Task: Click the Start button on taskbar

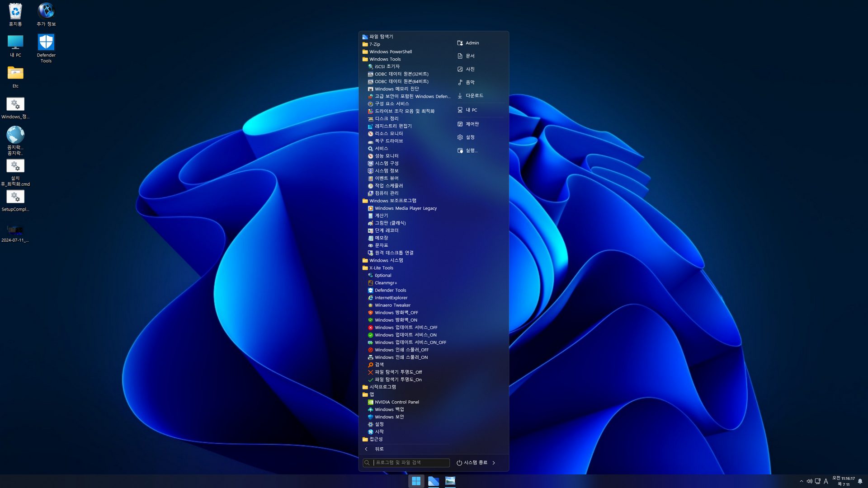Action: pyautogui.click(x=416, y=481)
